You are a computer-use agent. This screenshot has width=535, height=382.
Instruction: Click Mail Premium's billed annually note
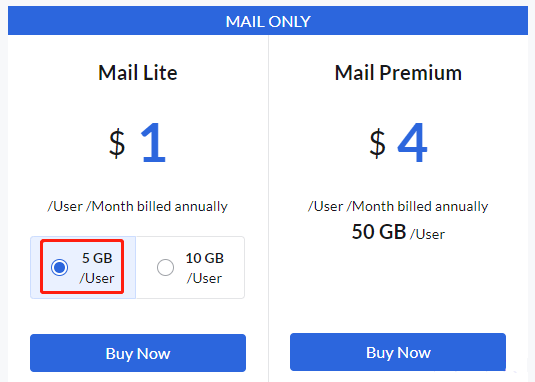click(398, 206)
